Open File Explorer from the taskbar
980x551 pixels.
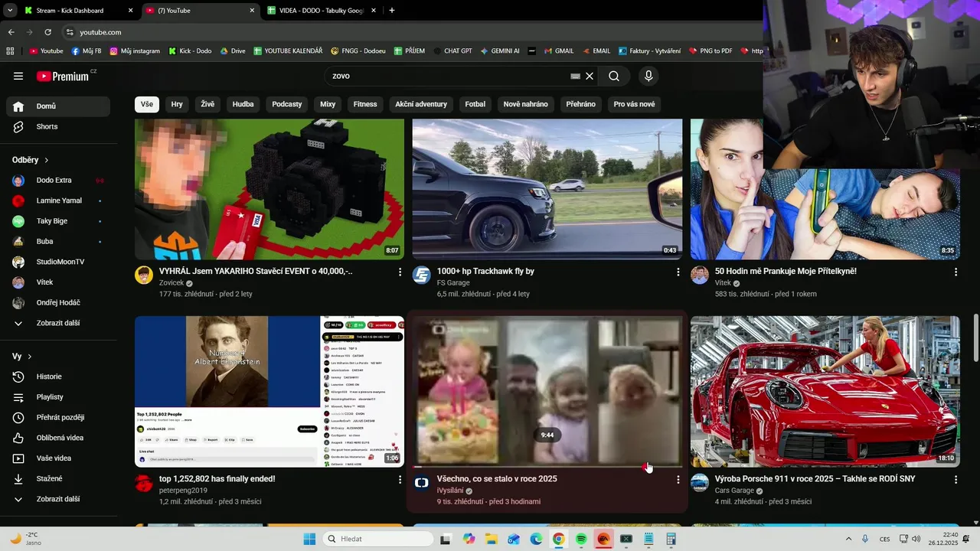tap(491, 539)
